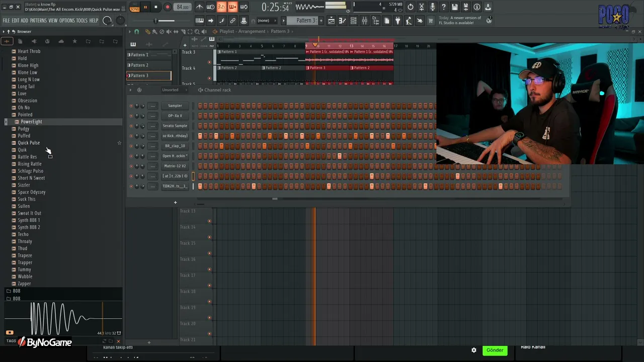Mute the Sampler channel

(131, 106)
